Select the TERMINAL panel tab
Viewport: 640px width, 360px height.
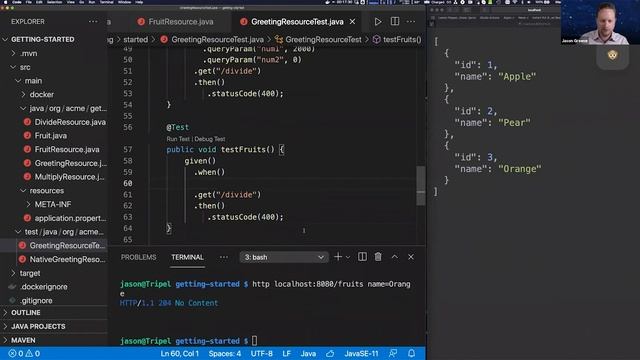187,258
